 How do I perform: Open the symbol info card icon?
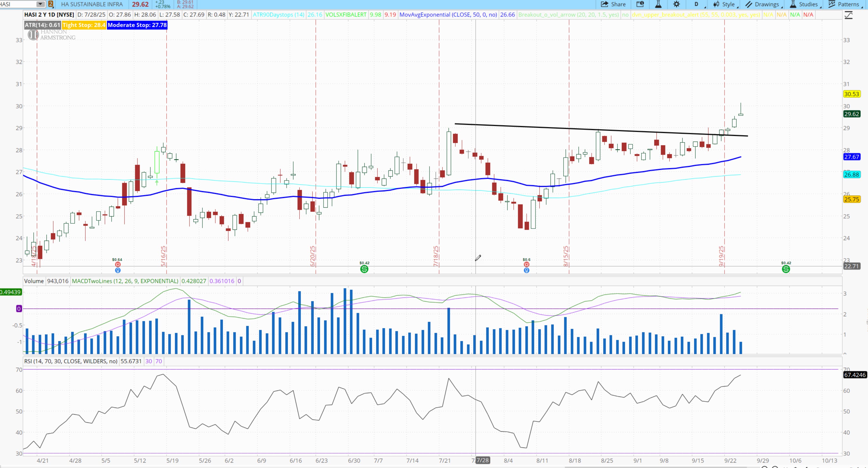tap(640, 4)
